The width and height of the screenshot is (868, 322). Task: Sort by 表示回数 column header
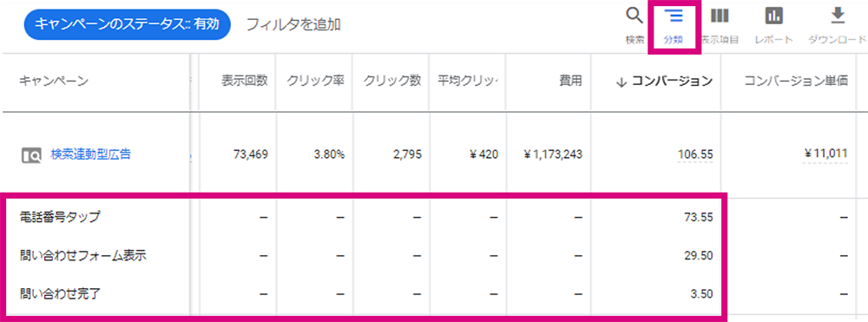coord(245,81)
